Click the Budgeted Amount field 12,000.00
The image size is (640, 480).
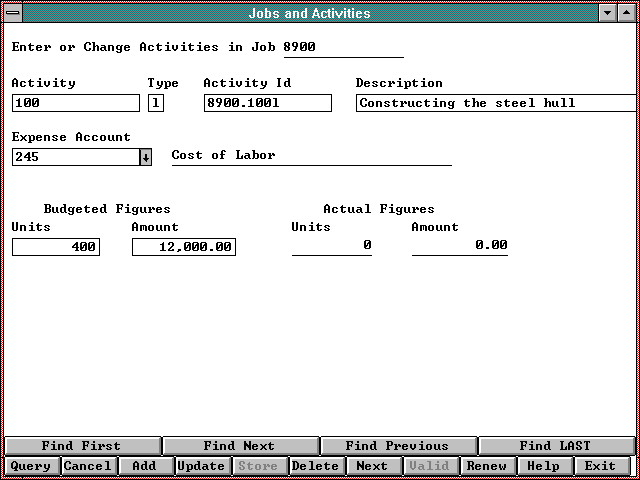tap(184, 246)
